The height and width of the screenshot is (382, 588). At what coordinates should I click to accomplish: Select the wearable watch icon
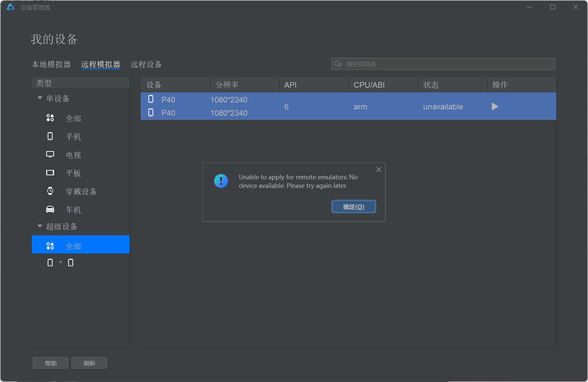(x=50, y=191)
